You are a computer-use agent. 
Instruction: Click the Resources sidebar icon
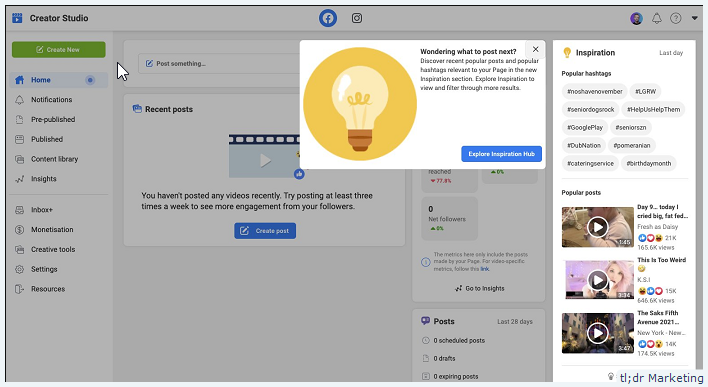pyautogui.click(x=19, y=289)
